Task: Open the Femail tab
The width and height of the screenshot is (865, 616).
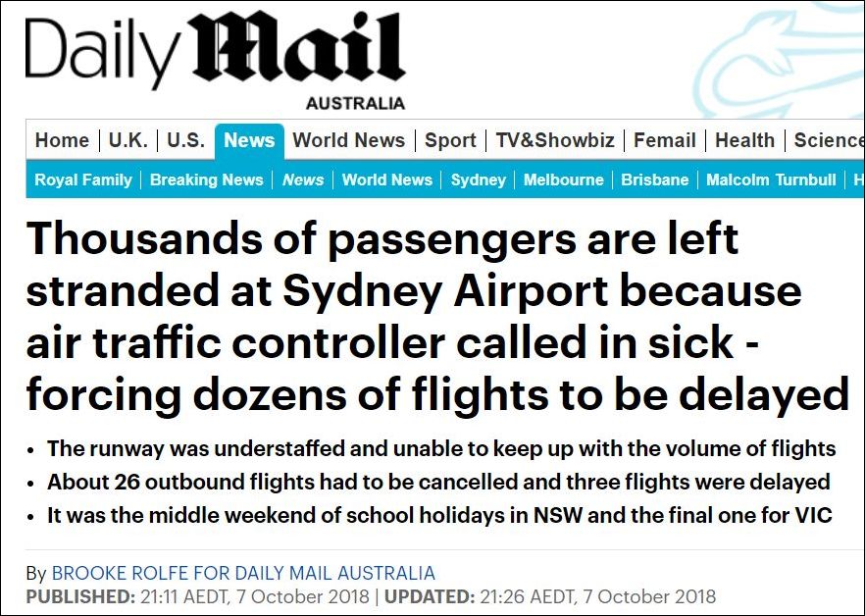Action: click(665, 140)
